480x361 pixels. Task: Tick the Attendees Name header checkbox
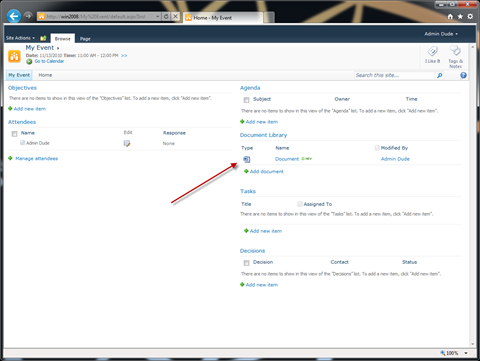pyautogui.click(x=14, y=134)
